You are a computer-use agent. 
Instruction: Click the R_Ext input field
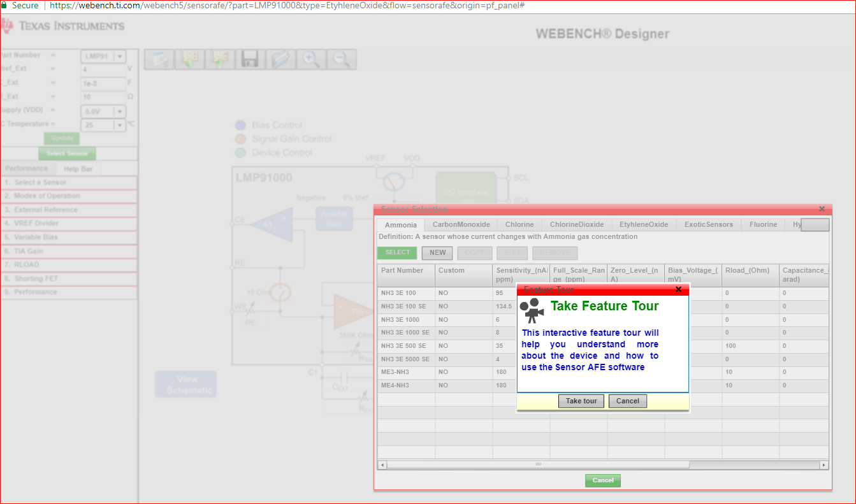tap(103, 97)
